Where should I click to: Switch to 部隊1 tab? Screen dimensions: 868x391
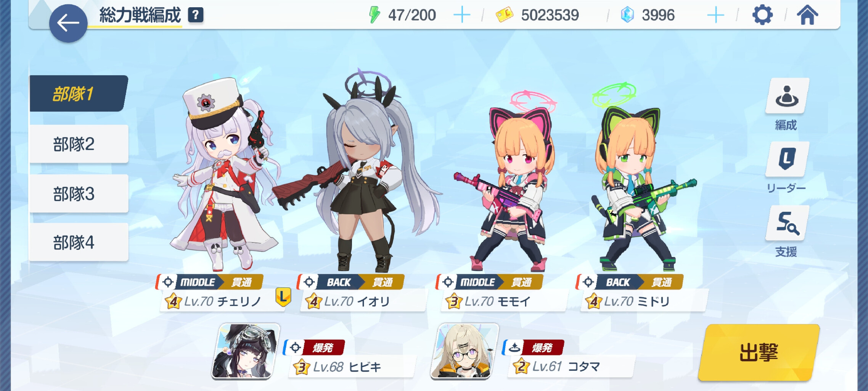[x=78, y=94]
